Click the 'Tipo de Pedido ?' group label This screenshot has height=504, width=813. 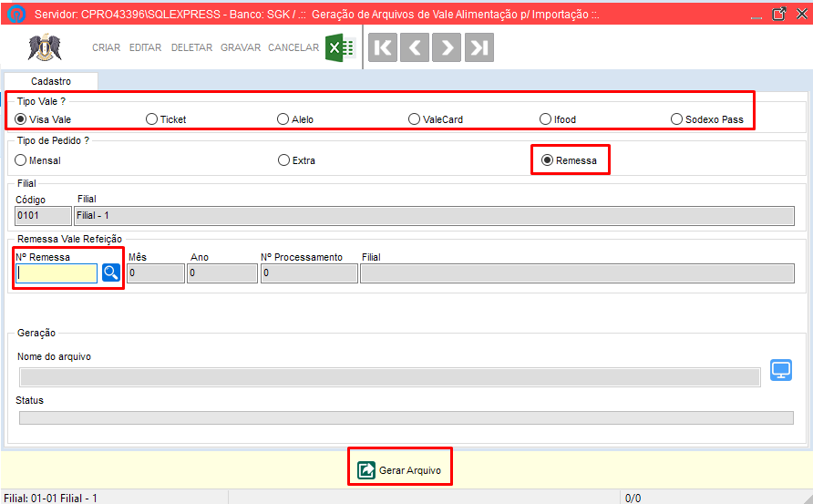[x=54, y=140]
